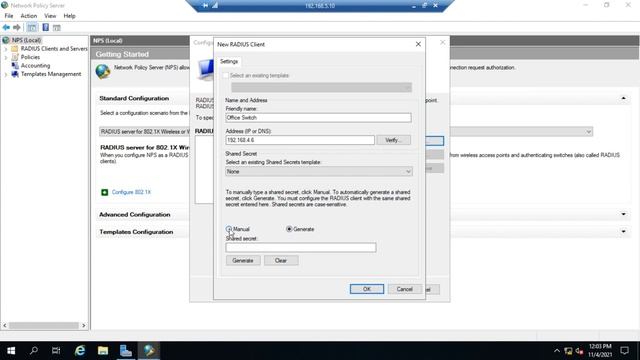Screen dimensions: 640x360
Task: Click the Forward arrow in the NPS toolbar
Action: pos(17,27)
